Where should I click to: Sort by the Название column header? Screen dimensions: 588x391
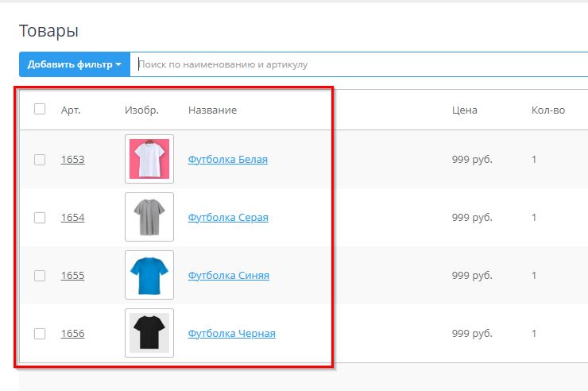point(212,110)
